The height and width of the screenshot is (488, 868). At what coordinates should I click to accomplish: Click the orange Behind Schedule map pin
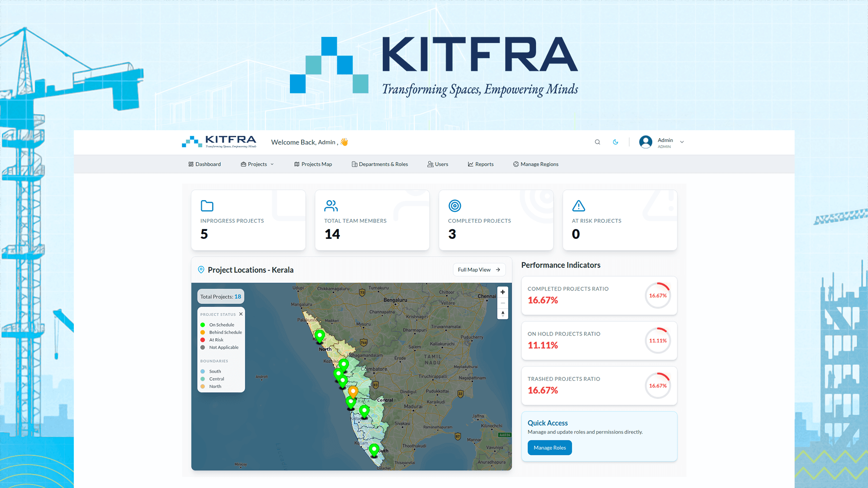tap(353, 392)
